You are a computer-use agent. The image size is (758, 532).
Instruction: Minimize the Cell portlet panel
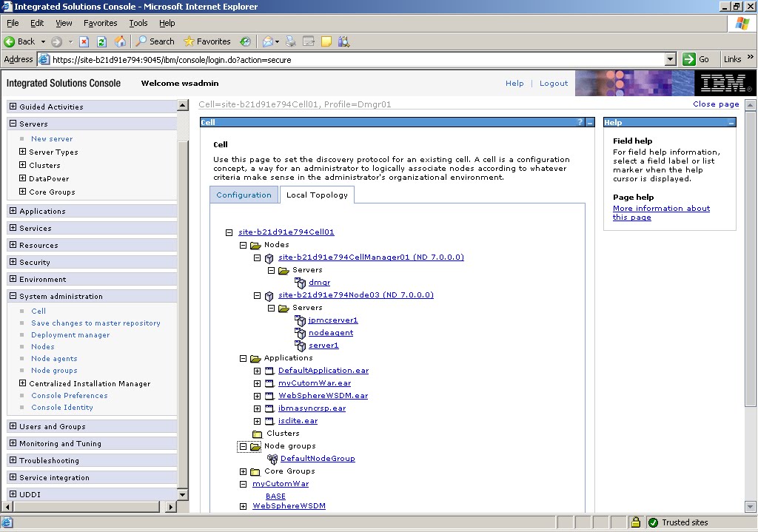[590, 122]
